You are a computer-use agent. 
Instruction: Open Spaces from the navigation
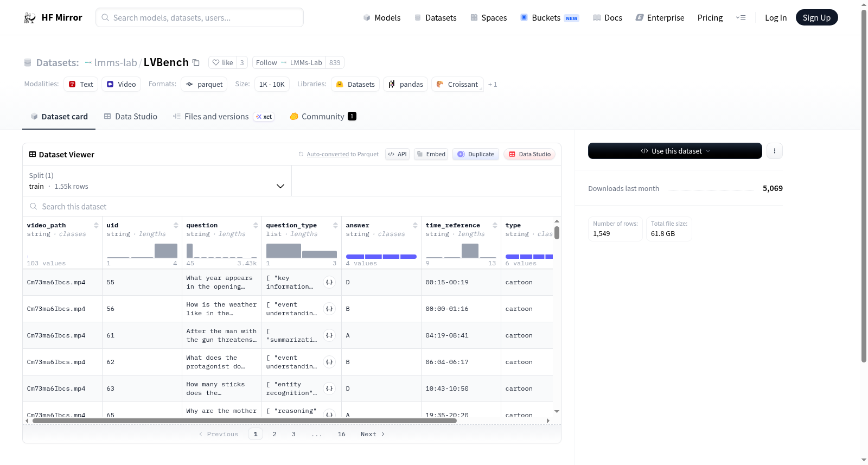point(489,17)
